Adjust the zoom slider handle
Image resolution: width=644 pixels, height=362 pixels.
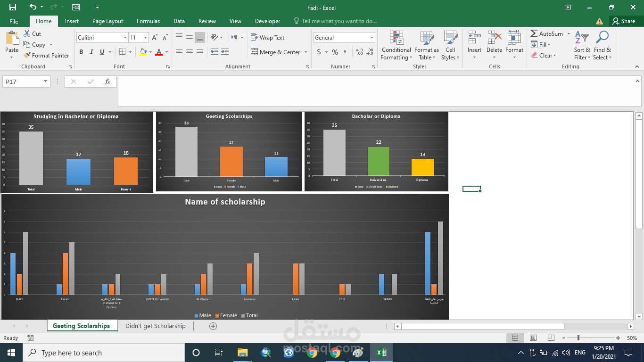tap(578, 338)
